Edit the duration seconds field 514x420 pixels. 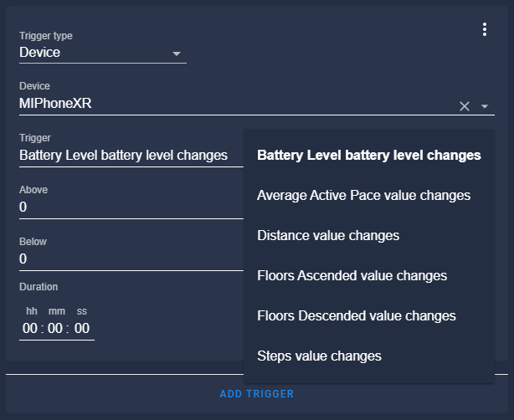tap(82, 329)
